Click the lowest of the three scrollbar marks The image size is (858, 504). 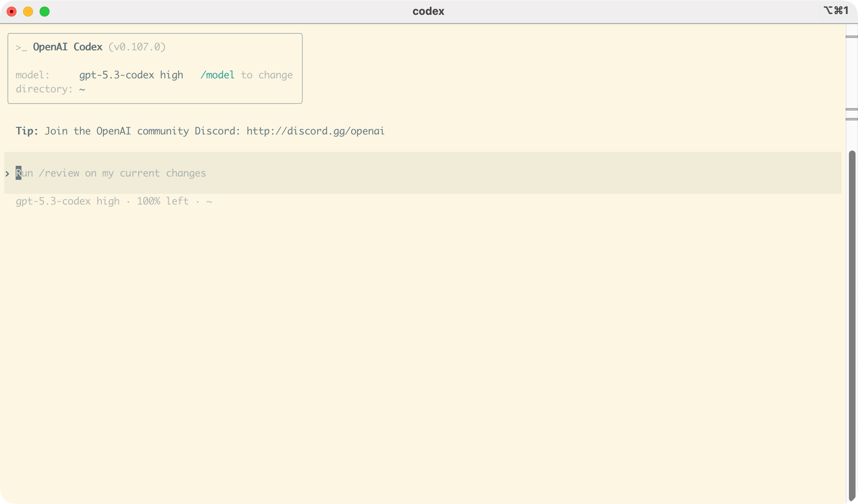coord(851,119)
